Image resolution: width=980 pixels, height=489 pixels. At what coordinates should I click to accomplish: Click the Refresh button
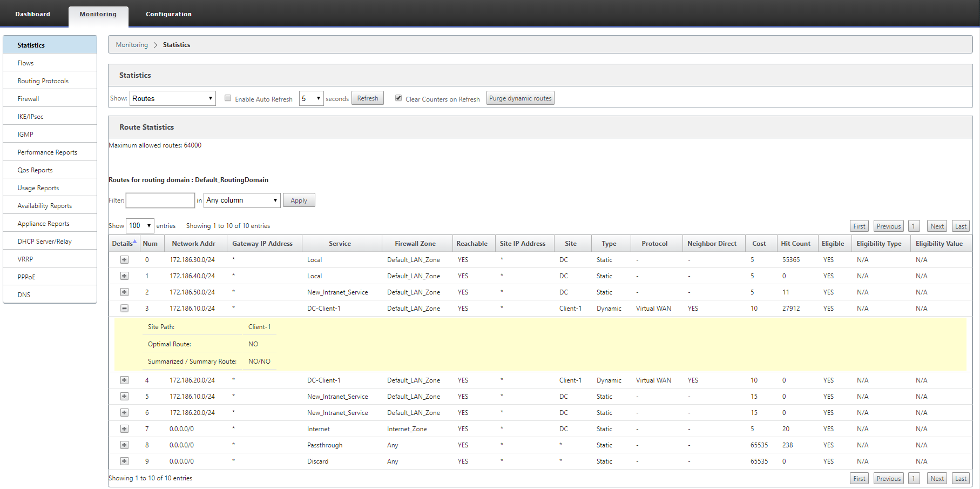coord(368,98)
